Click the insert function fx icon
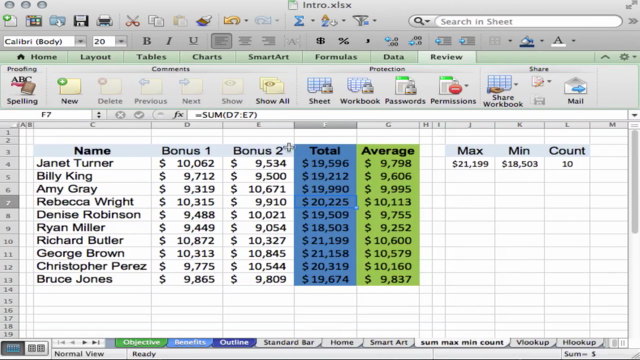 tap(178, 115)
